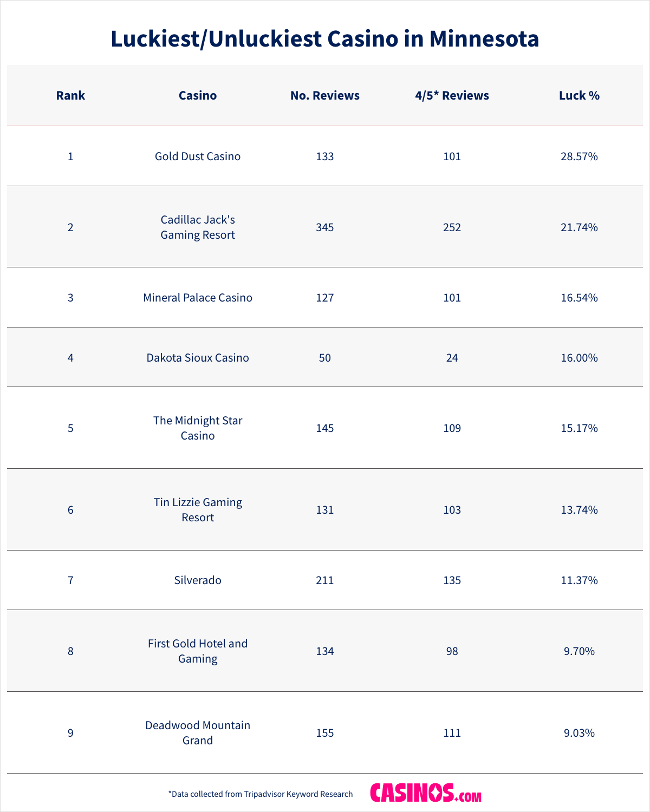
Task: Click The Midnight Star Casino name
Action: 198,428
